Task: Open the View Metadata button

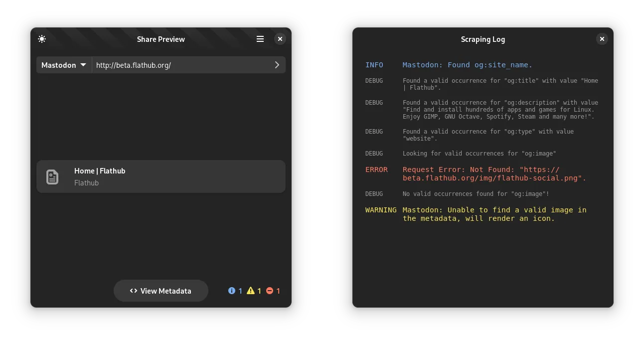Action: pyautogui.click(x=161, y=291)
